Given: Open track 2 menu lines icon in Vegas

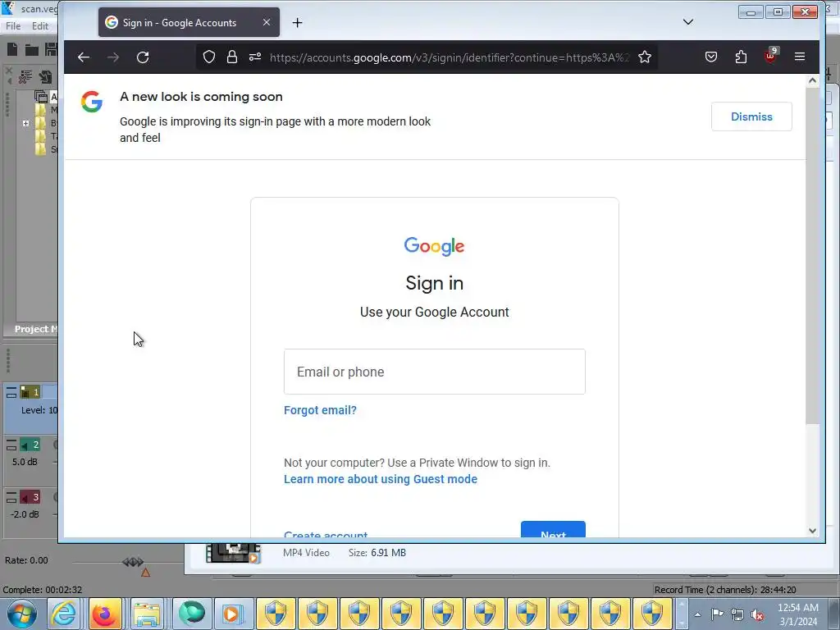Looking at the screenshot, I should click(11, 445).
